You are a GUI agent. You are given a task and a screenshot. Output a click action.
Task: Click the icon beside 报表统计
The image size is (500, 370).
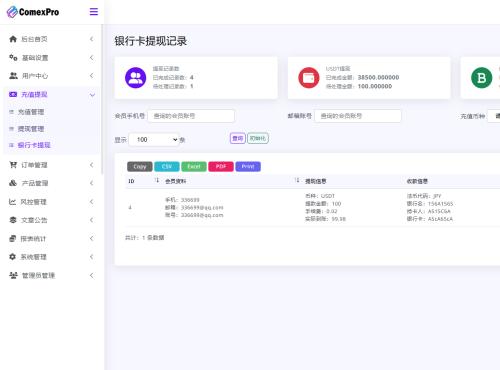pos(13,238)
